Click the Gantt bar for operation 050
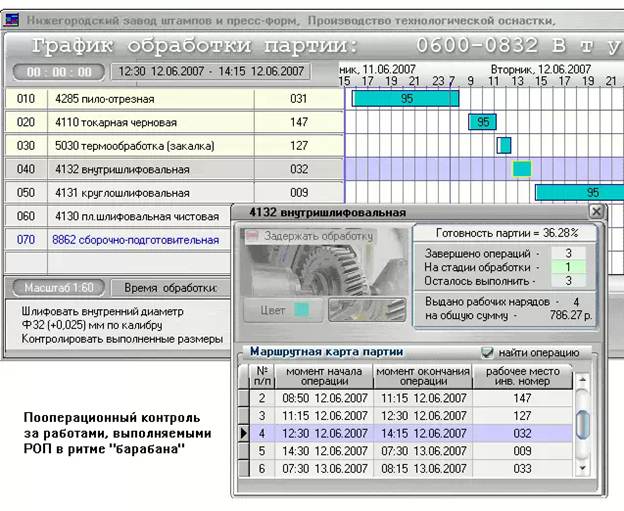Image resolution: width=624 pixels, height=511 pixels. click(579, 192)
